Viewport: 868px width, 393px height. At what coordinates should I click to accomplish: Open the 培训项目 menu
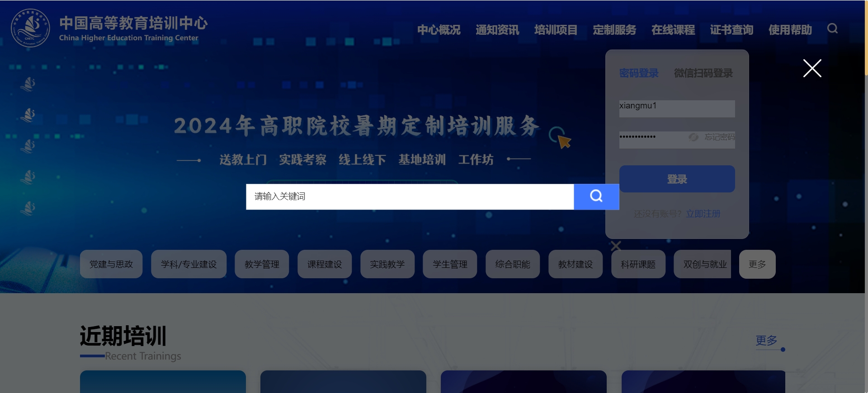[x=556, y=30]
